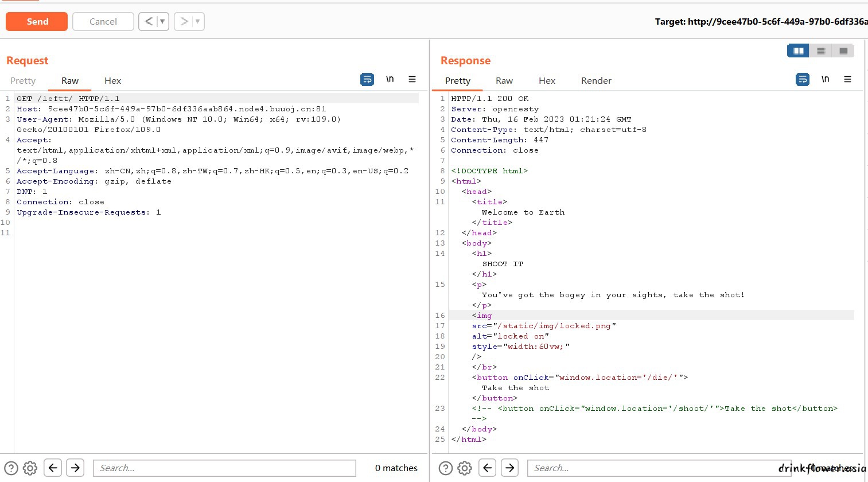
Task: Click the 'Server: openresty' response header
Action: 495,109
